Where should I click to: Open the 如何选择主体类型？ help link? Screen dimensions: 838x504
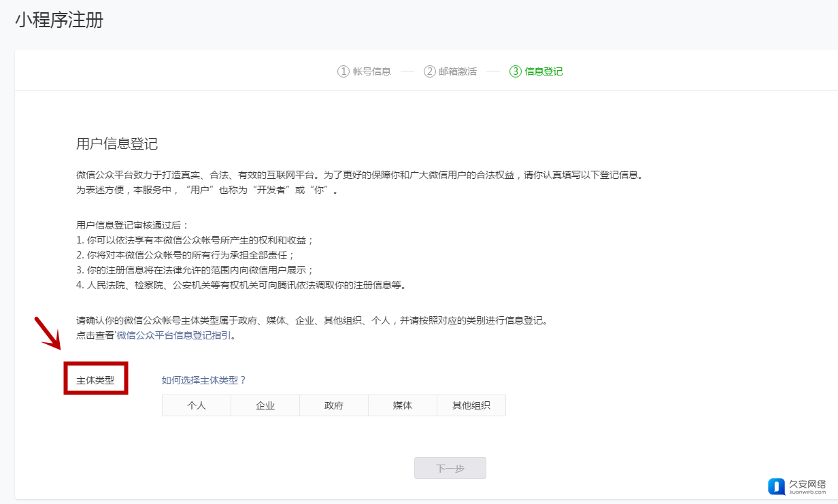point(204,380)
